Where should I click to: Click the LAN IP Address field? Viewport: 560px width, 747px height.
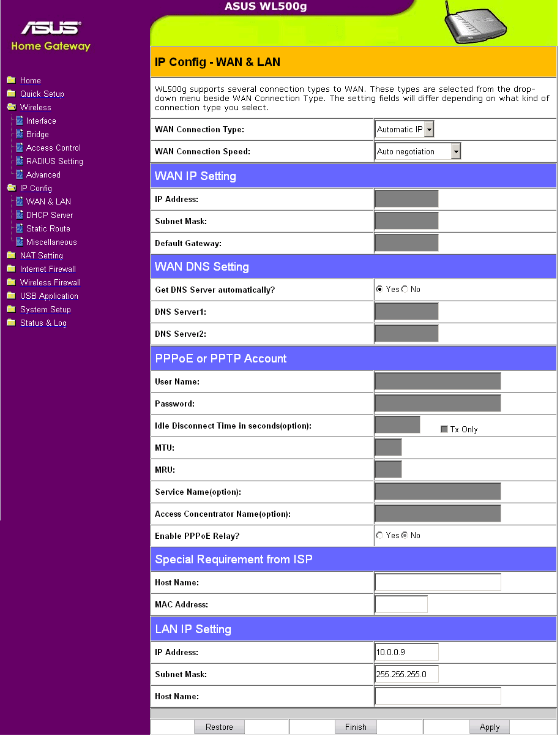[407, 652]
